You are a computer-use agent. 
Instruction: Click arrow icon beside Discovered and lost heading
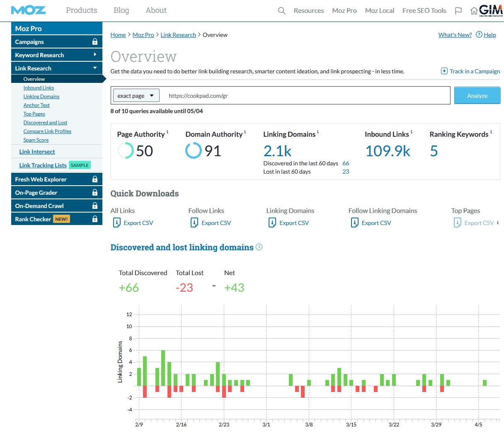[259, 247]
